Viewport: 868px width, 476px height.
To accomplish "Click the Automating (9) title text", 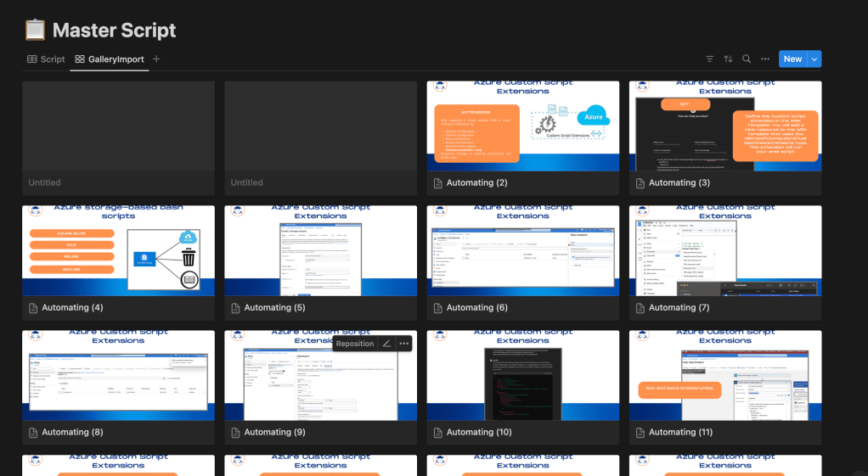I will click(274, 433).
